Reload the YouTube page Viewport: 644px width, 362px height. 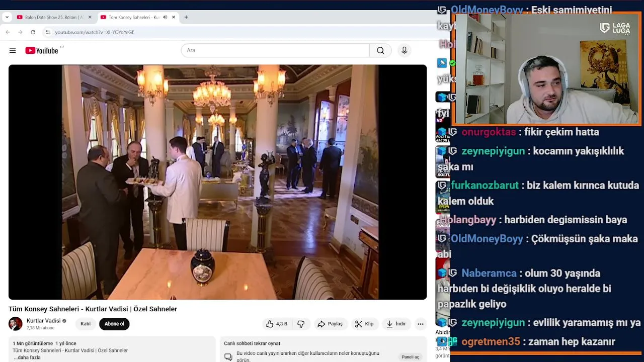33,32
